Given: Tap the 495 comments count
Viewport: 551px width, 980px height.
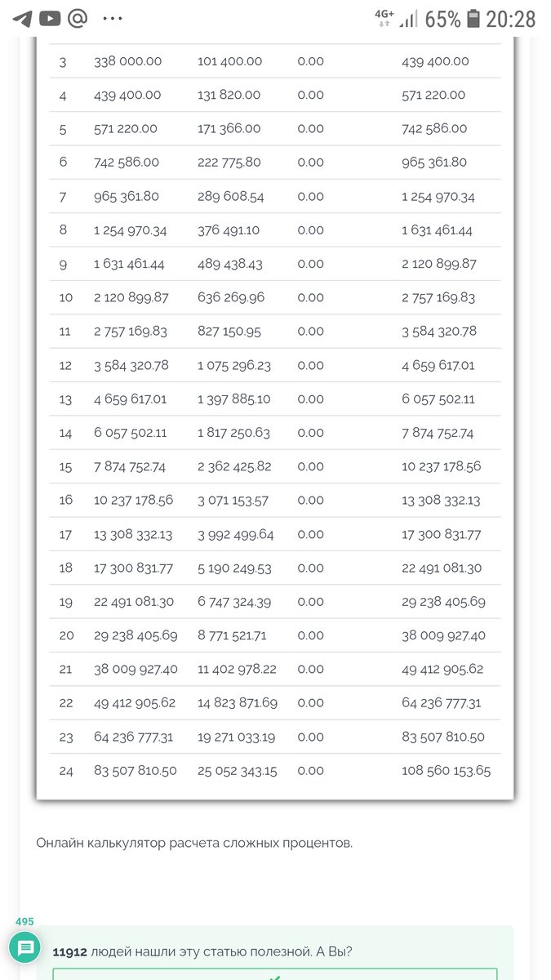Looking at the screenshot, I should pyautogui.click(x=24, y=922).
